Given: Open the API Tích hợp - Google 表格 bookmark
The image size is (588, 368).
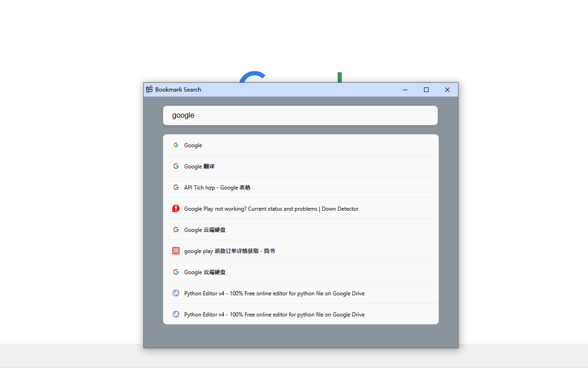Looking at the screenshot, I should point(217,187).
